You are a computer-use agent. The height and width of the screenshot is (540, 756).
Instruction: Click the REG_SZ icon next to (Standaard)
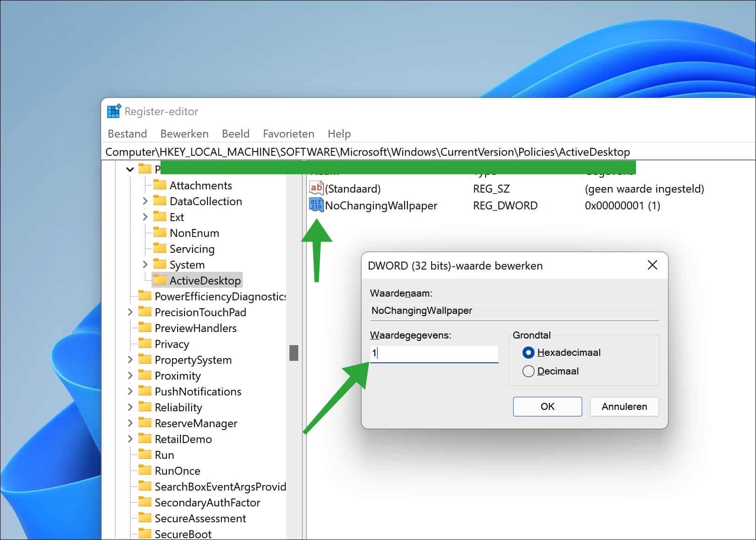click(316, 188)
